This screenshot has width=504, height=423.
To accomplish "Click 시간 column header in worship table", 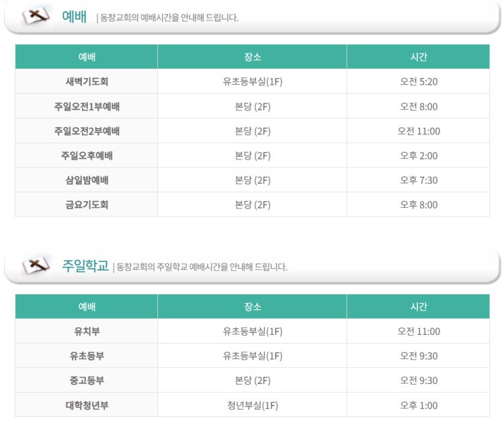I will pos(419,57).
